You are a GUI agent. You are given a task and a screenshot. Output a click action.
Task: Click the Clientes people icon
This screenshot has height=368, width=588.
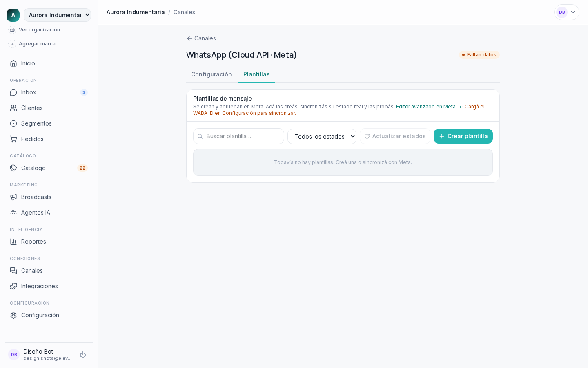pyautogui.click(x=13, y=108)
